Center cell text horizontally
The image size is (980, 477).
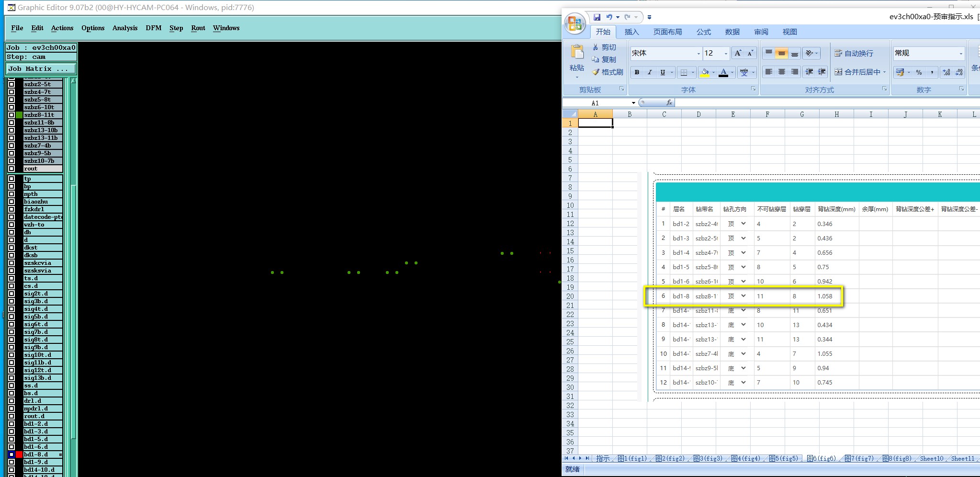(782, 72)
